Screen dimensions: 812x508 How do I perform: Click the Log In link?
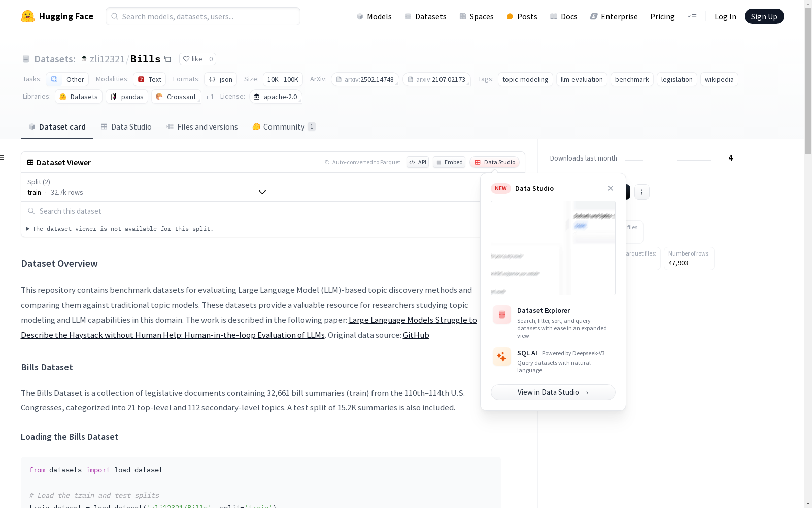(x=725, y=16)
